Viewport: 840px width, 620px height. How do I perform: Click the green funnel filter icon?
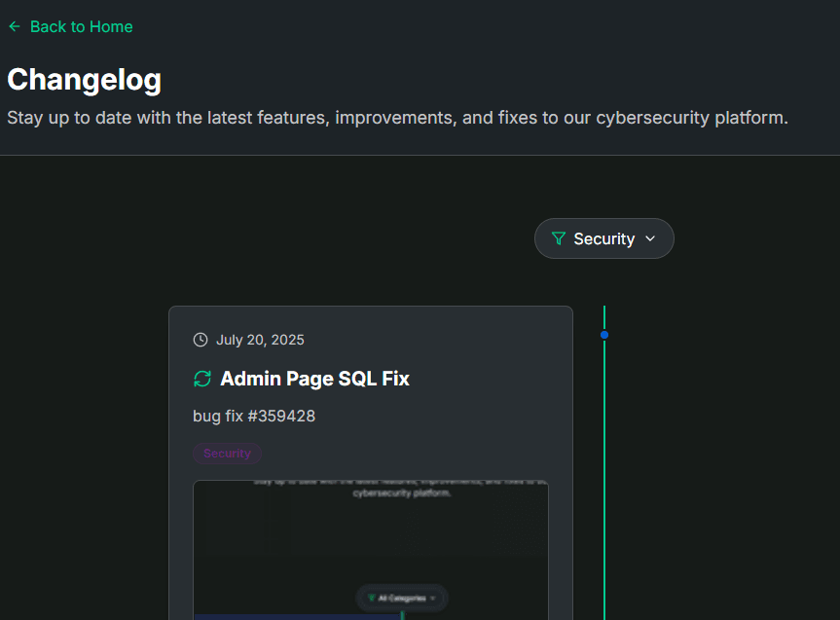[x=558, y=238]
